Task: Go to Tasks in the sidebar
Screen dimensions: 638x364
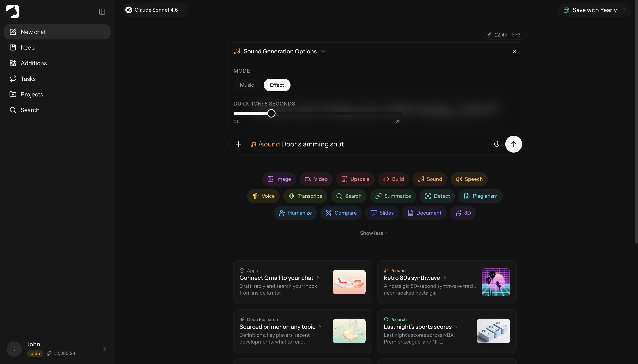Action: pyautogui.click(x=57, y=79)
